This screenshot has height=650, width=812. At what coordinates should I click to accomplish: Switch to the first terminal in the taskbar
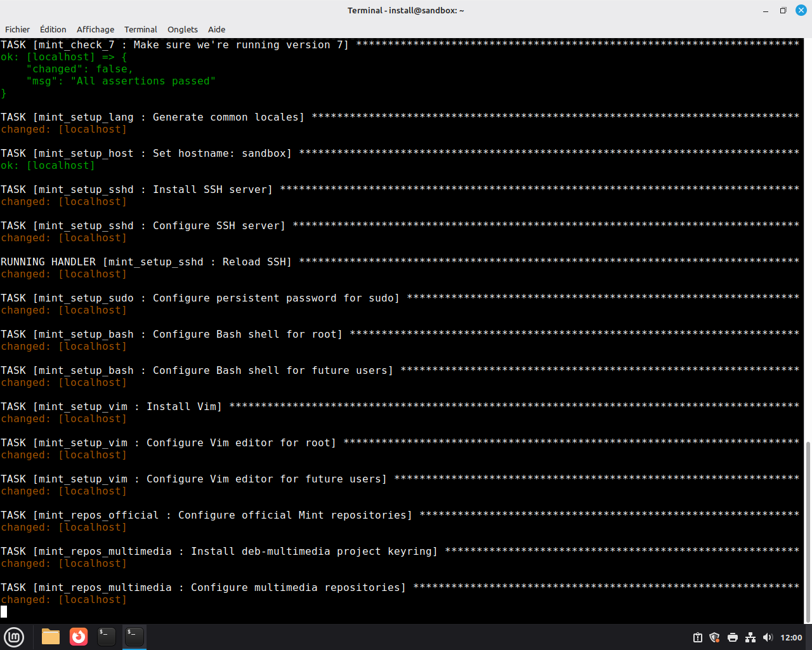(x=106, y=637)
